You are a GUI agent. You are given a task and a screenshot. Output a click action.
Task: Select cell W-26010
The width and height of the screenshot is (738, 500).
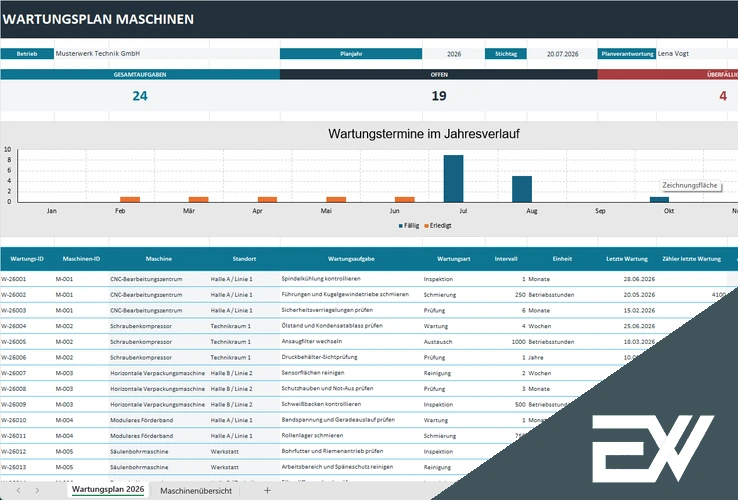27,420
